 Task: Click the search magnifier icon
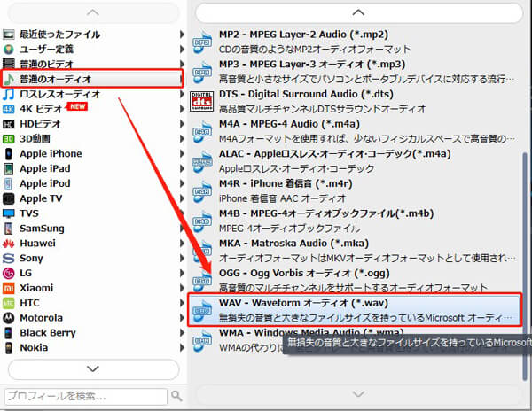(x=176, y=395)
